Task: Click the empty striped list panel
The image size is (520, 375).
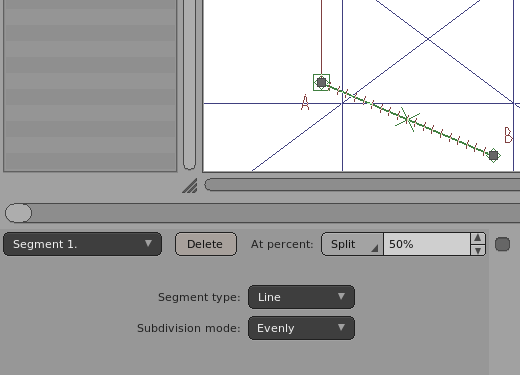Action: [90, 85]
